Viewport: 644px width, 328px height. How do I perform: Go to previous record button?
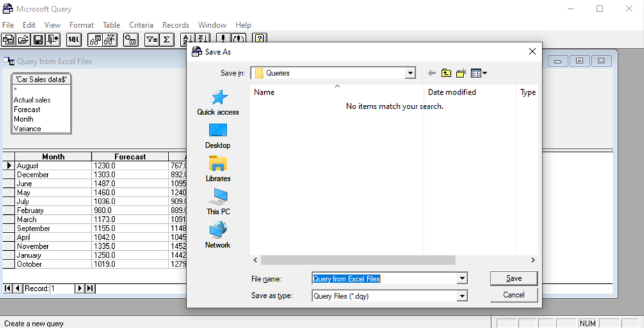point(17,288)
